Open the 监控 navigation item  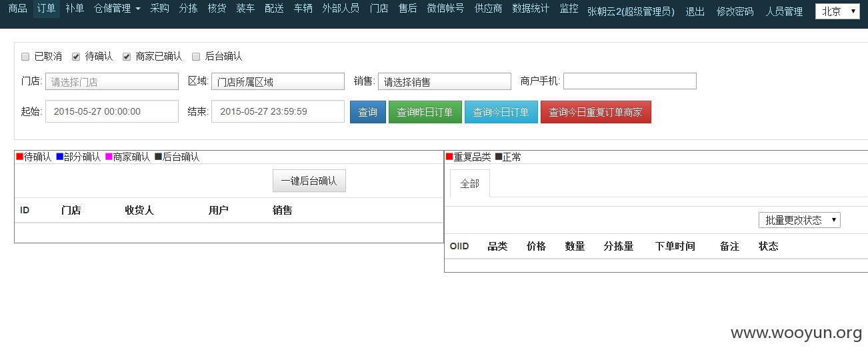point(569,9)
